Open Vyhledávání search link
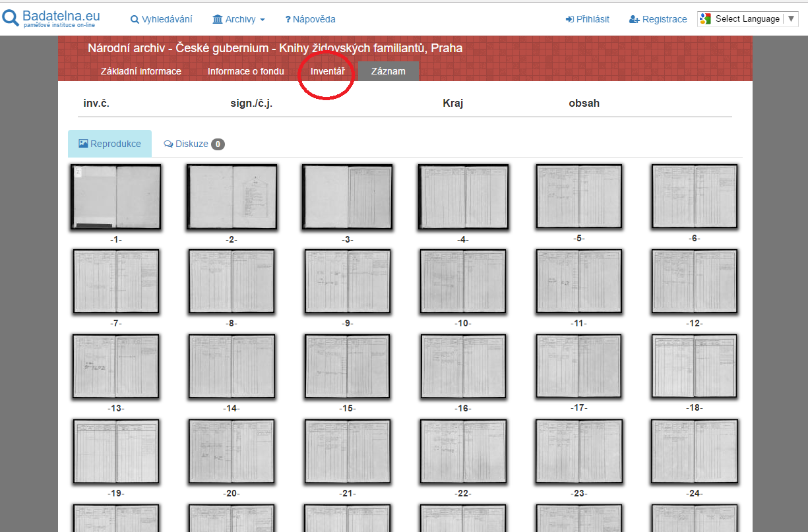Viewport: 808px width, 532px height. click(162, 20)
